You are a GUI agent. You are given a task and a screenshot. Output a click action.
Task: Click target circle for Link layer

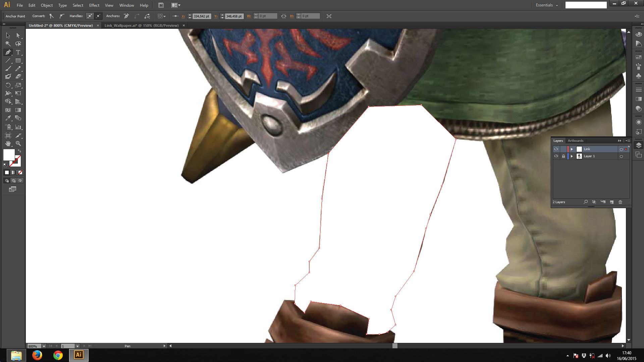coord(621,149)
